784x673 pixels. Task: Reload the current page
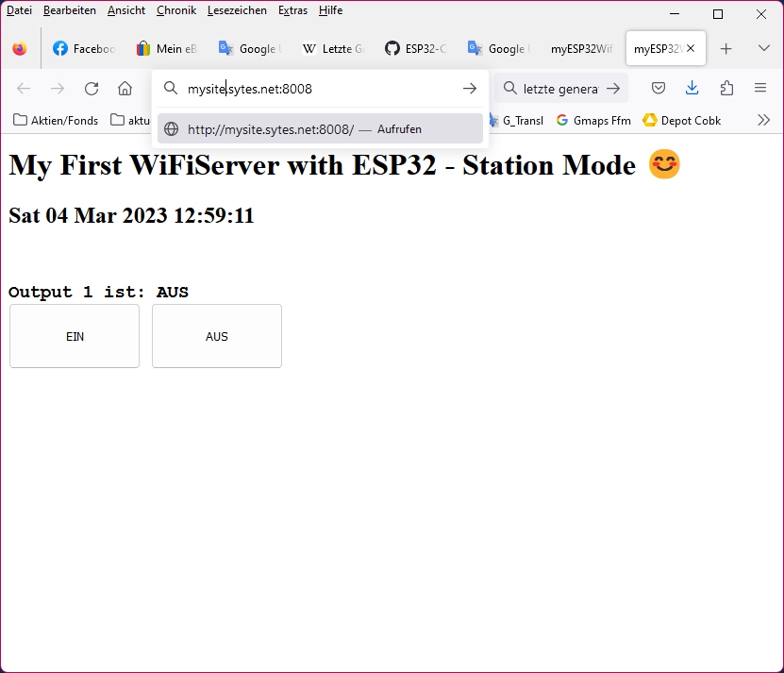91,88
